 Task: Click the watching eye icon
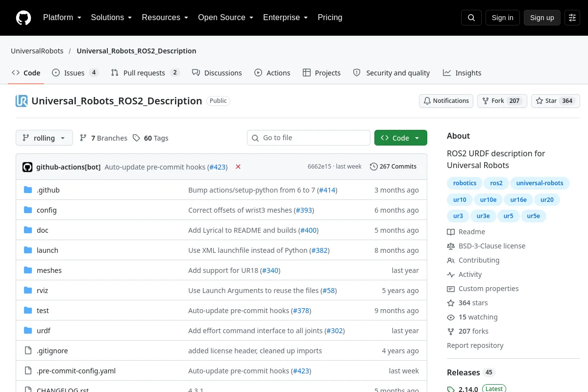pyautogui.click(x=451, y=317)
